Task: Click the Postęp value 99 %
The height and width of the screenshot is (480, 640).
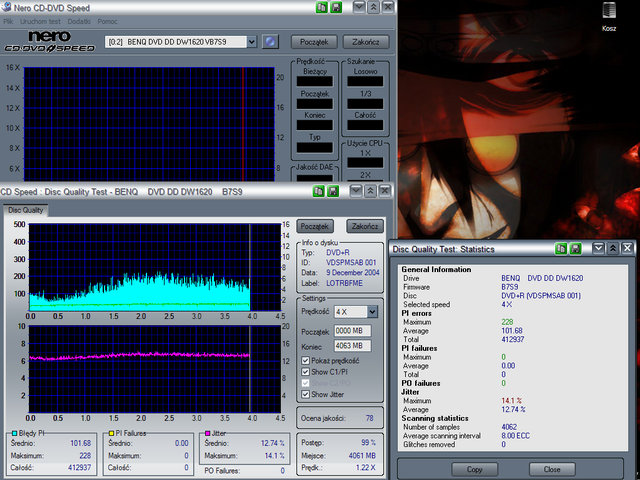Action: point(368,442)
